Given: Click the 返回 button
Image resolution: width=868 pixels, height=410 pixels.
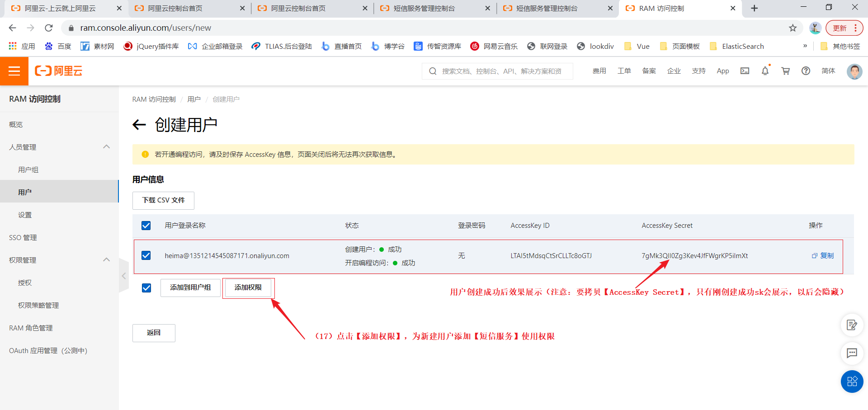Looking at the screenshot, I should pyautogui.click(x=154, y=333).
